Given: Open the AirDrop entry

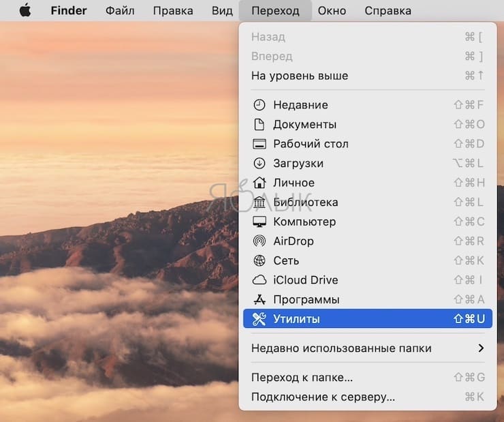Looking at the screenshot, I should click(368, 241).
